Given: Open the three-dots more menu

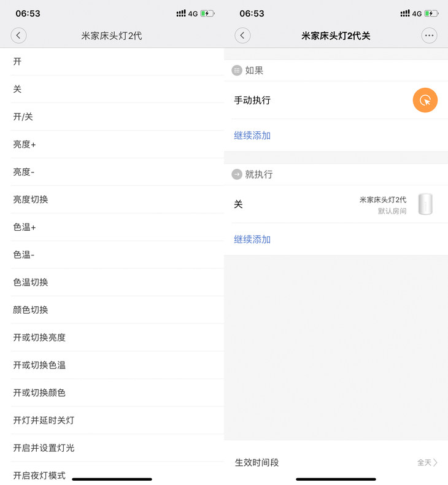Looking at the screenshot, I should coord(429,36).
